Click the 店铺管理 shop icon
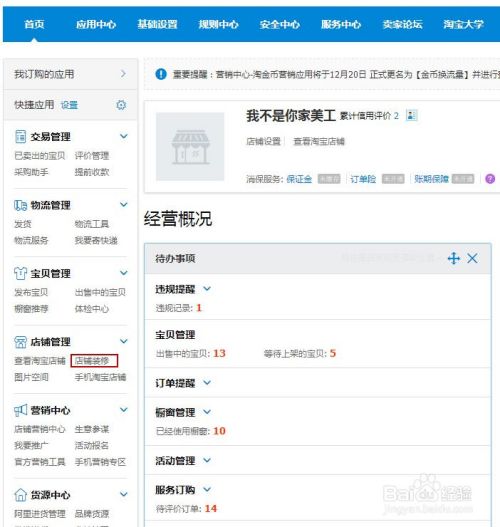Image resolution: width=500 pixels, height=527 pixels. (20, 342)
